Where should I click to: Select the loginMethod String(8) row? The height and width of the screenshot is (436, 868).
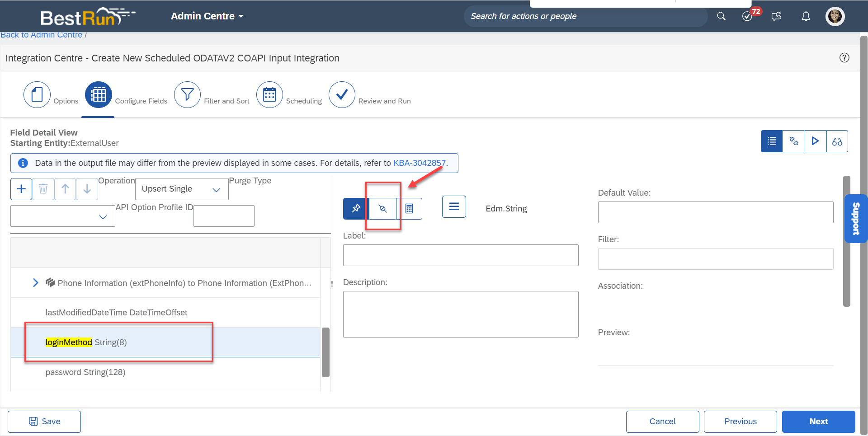[165, 342]
